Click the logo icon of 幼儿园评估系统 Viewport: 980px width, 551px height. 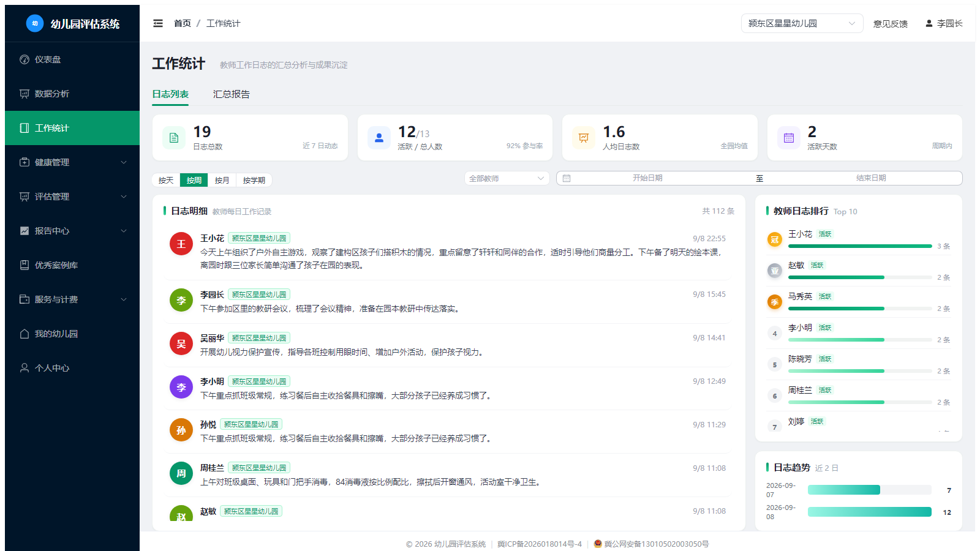tap(35, 23)
